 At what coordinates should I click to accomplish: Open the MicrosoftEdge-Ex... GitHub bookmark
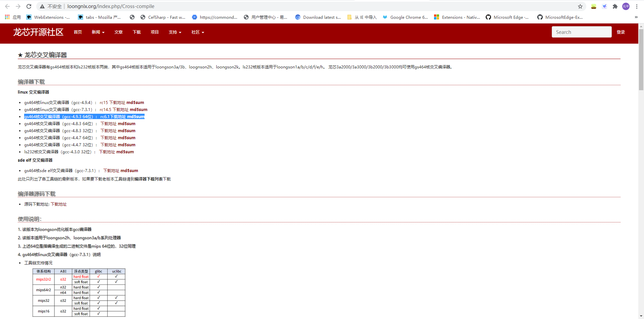point(560,17)
